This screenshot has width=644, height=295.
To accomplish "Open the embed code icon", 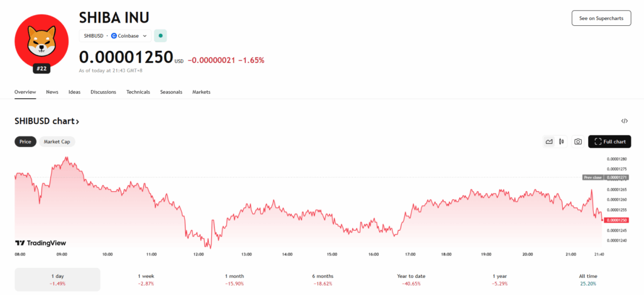I will coord(625,121).
